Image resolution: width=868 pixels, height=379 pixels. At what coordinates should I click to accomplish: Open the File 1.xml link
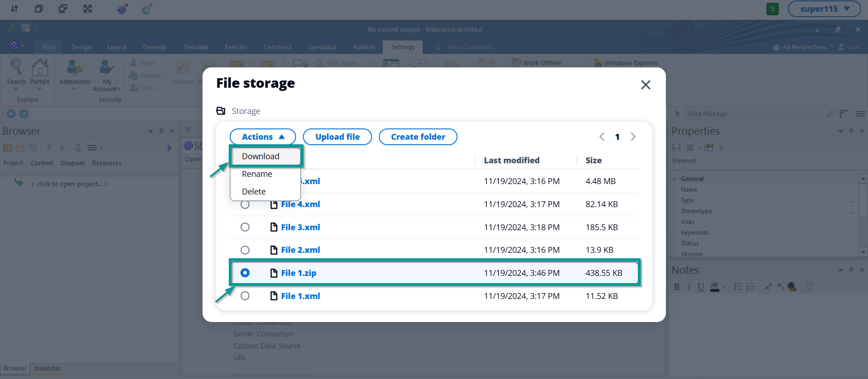coord(300,296)
